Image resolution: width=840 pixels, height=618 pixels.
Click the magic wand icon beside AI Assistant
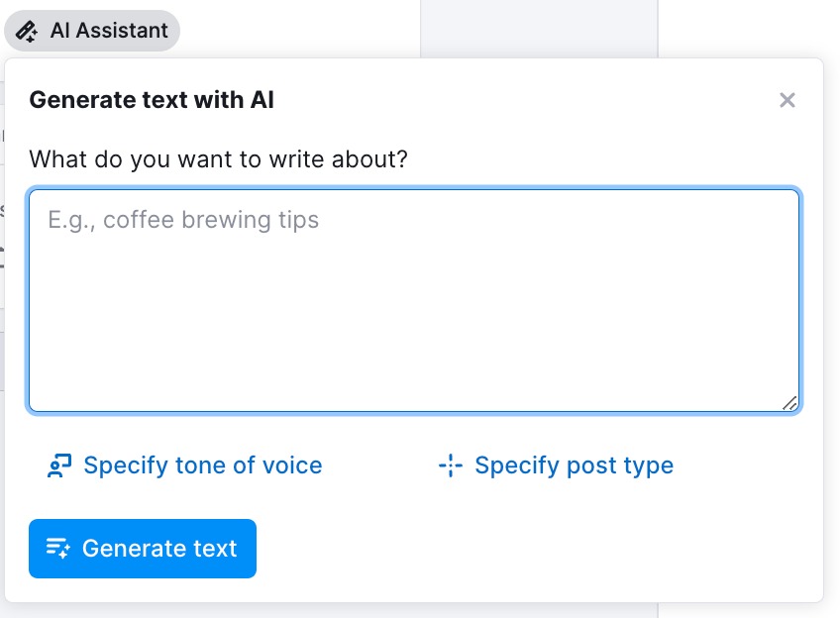(28, 32)
